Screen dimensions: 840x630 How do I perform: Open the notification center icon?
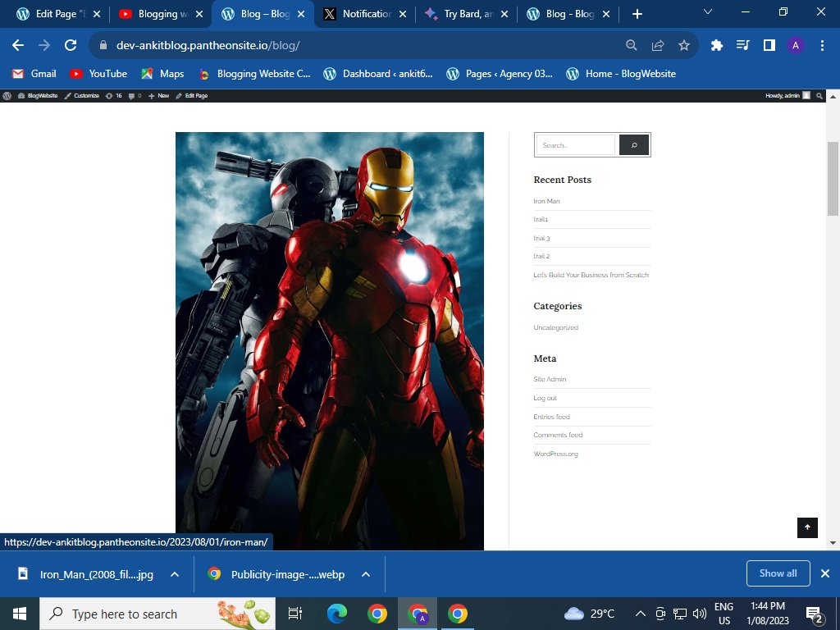coord(815,614)
